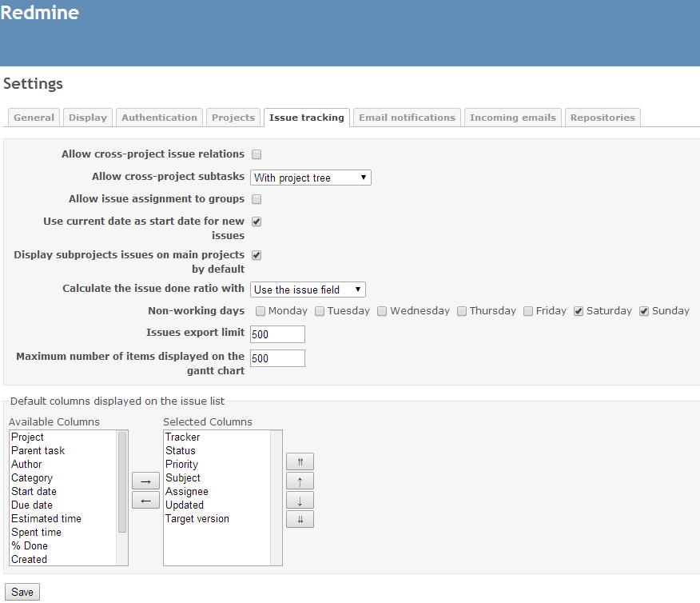This screenshot has height=603, width=700.
Task: Go to Email notifications tab
Action: click(x=408, y=118)
